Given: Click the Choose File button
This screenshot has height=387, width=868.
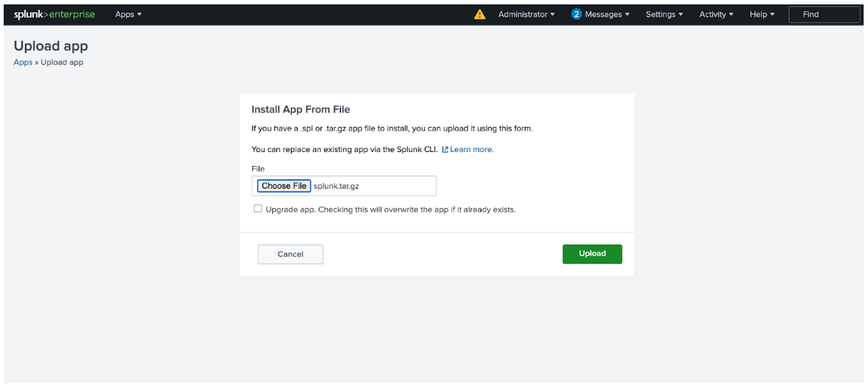Looking at the screenshot, I should coord(284,186).
